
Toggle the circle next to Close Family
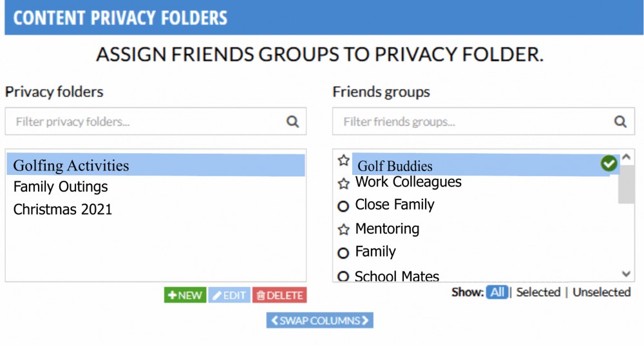tap(343, 206)
